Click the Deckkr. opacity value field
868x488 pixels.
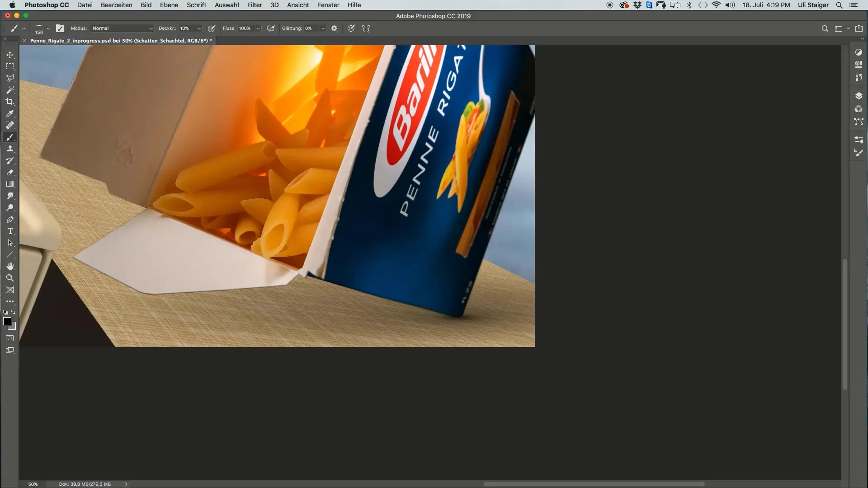pyautogui.click(x=187, y=28)
